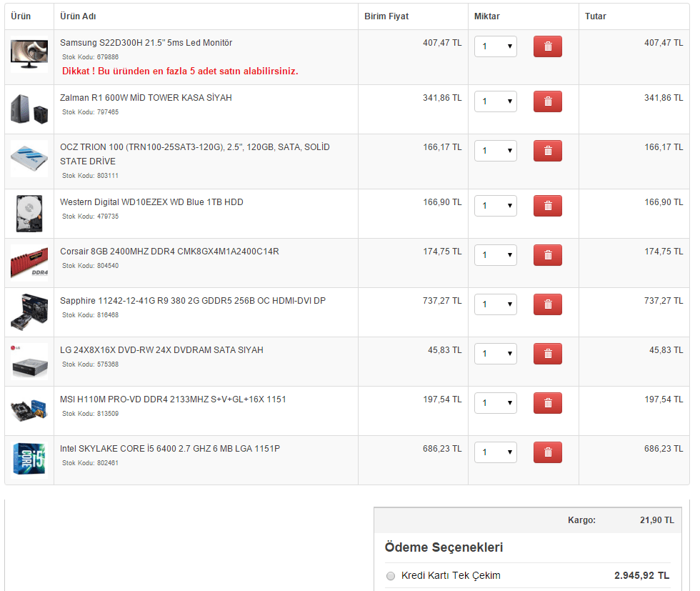The width and height of the screenshot is (700, 591).
Task: Open Sapphire graphics card thumbnail
Action: click(x=29, y=312)
